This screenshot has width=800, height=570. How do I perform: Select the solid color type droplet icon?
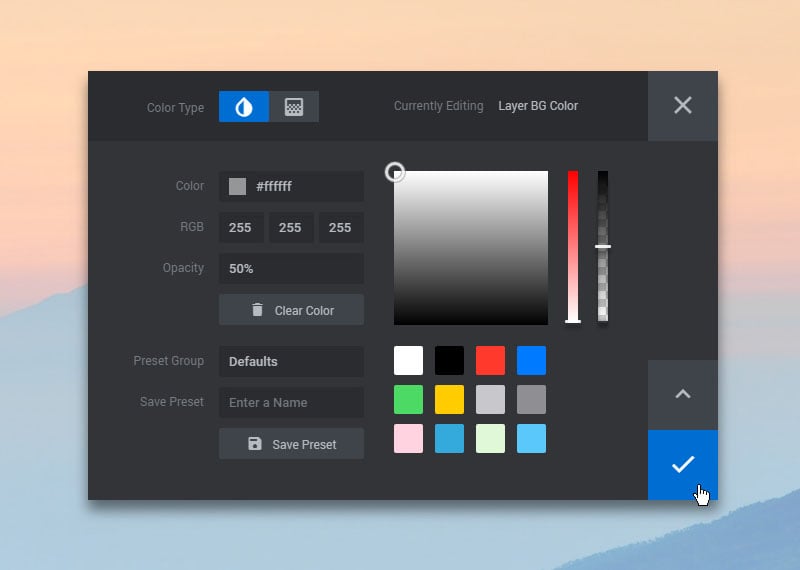pos(244,107)
